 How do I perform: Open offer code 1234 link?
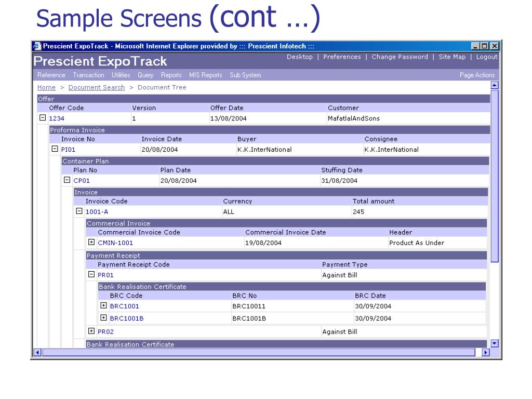coord(57,118)
